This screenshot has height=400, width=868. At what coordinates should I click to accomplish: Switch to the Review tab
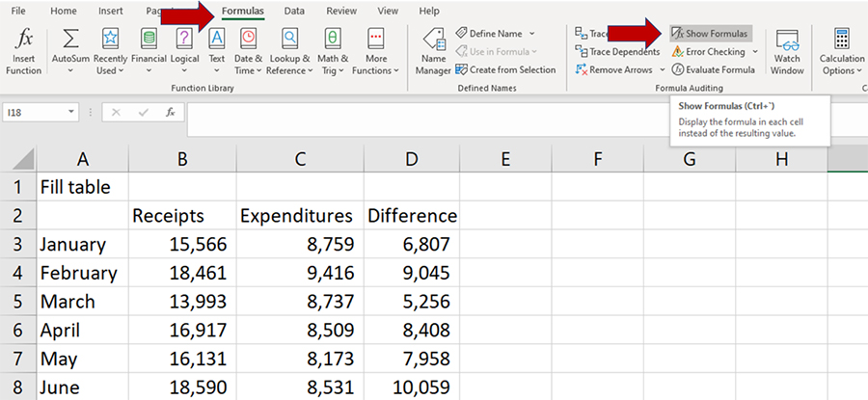[341, 11]
